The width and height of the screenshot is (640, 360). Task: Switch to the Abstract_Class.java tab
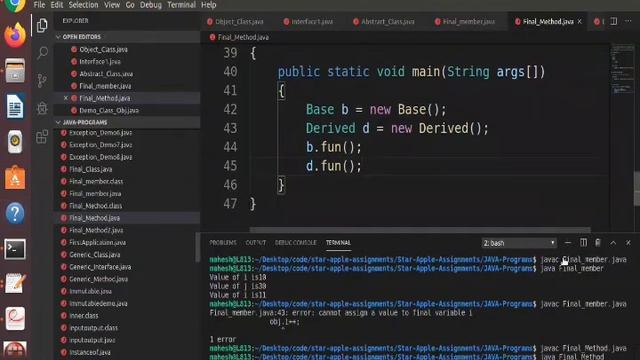(x=384, y=22)
